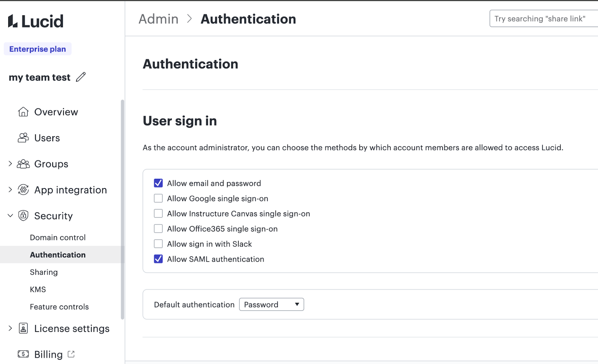Enable Allow Instructure Canvas single sign-on

(x=158, y=214)
